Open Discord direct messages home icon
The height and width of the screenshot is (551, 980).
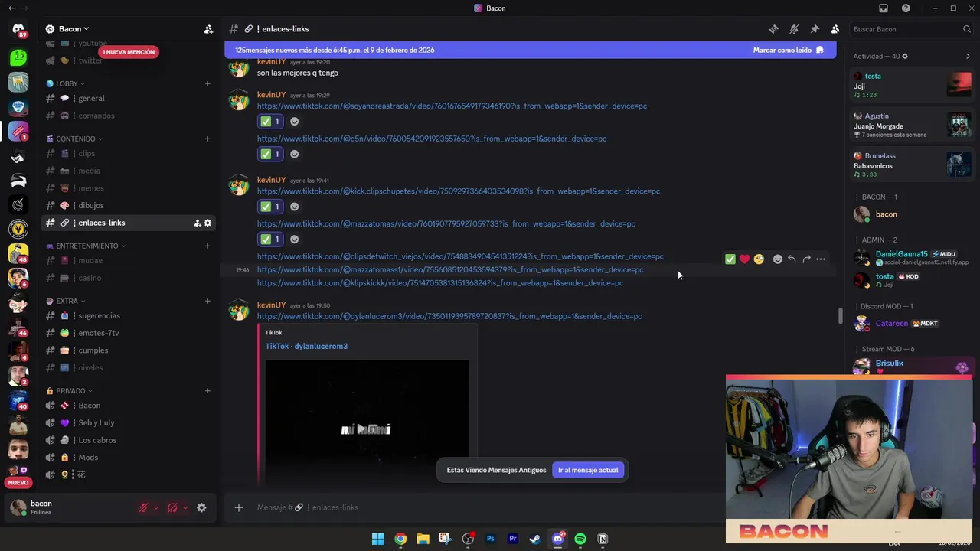point(18,29)
